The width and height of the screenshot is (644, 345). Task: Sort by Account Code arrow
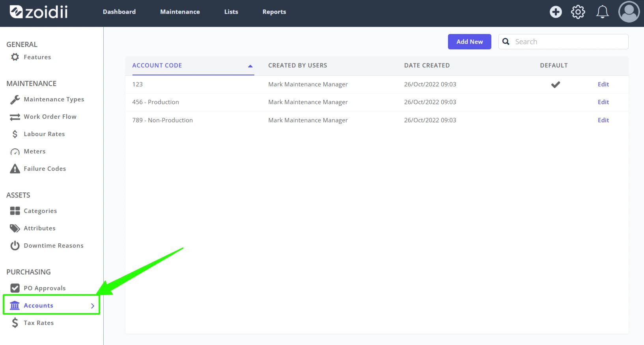[250, 66]
